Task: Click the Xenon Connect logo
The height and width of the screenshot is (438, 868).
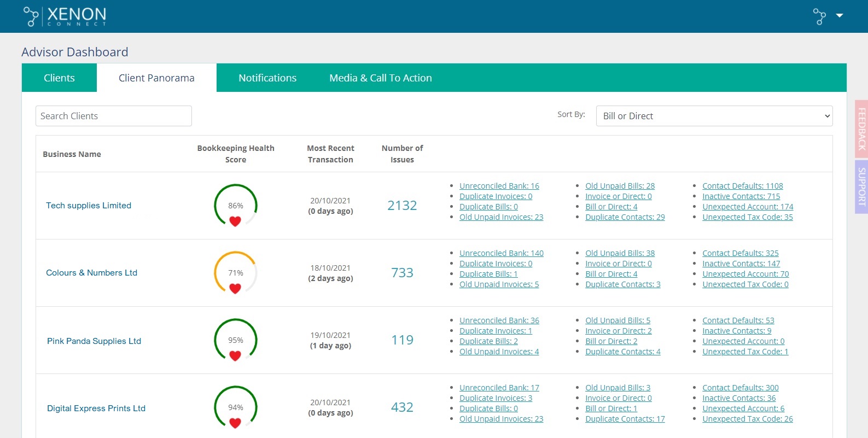Action: [x=65, y=16]
